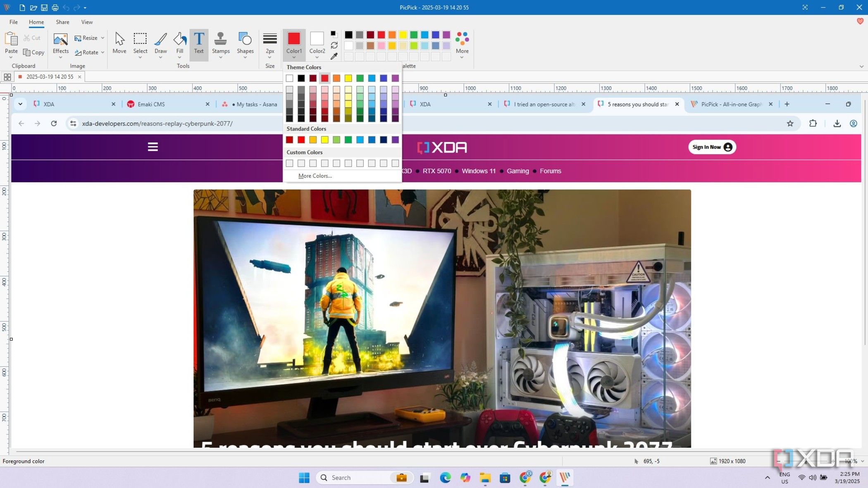Image resolution: width=868 pixels, height=488 pixels.
Task: Open File Explorer from the taskbar
Action: click(x=485, y=478)
